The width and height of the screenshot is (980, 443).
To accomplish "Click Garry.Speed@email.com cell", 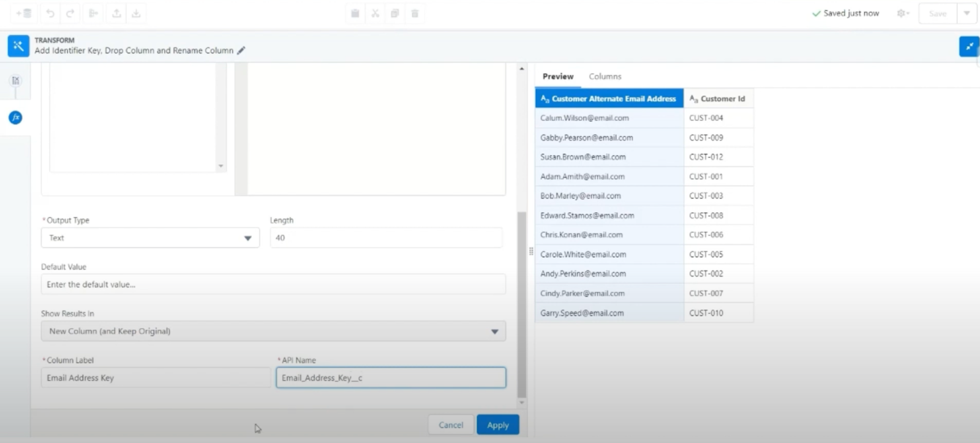I will pyautogui.click(x=609, y=312).
